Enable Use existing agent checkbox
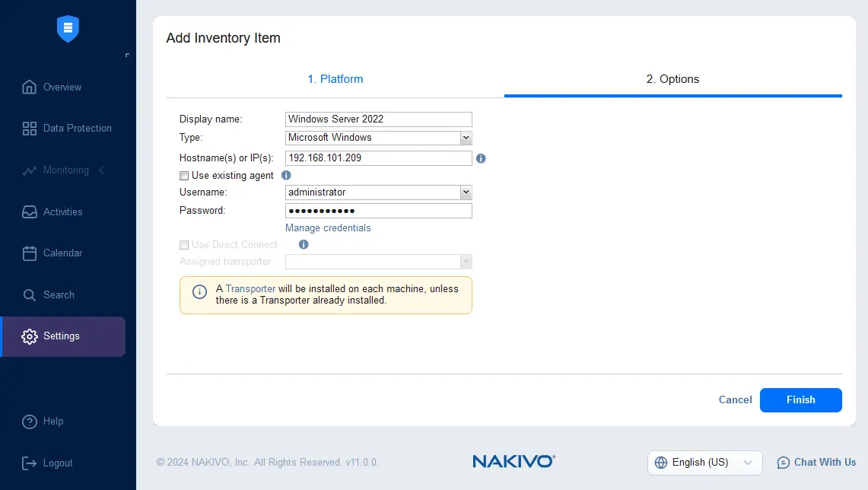Viewport: 868px width, 490px height. tap(184, 176)
